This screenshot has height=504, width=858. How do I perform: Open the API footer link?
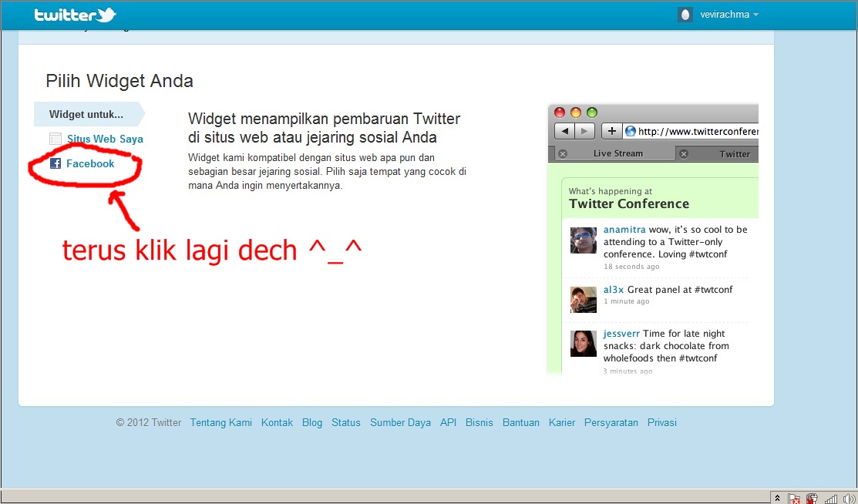click(448, 422)
